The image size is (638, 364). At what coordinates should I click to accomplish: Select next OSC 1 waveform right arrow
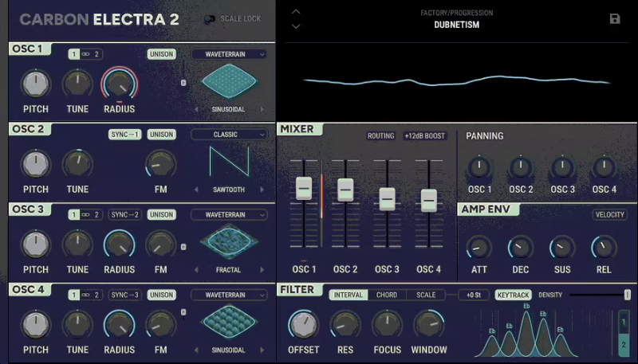click(x=262, y=109)
